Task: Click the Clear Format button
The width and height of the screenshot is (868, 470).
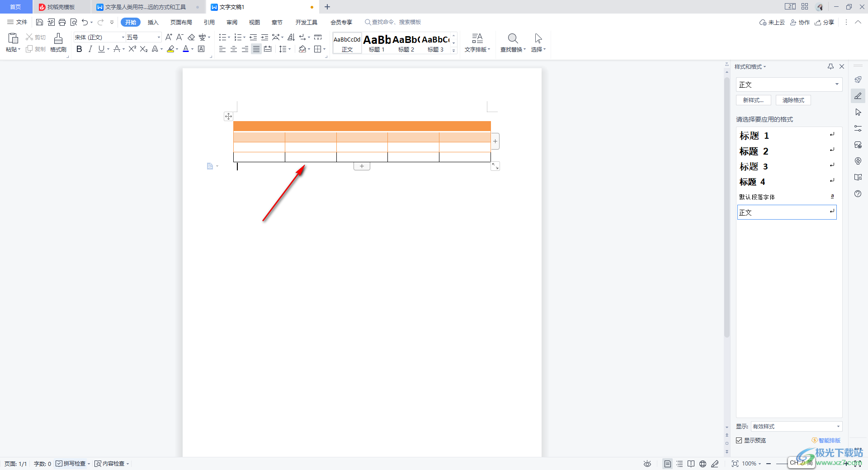Action: click(x=793, y=100)
